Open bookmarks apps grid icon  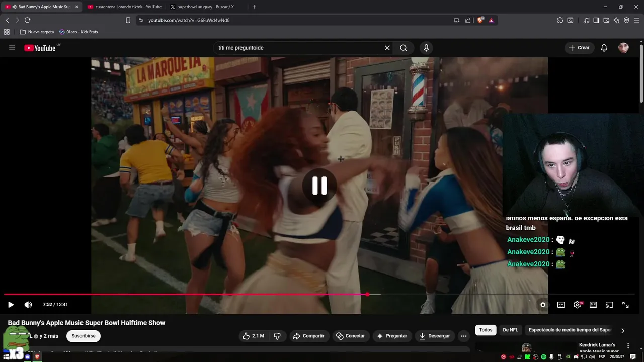(x=7, y=32)
